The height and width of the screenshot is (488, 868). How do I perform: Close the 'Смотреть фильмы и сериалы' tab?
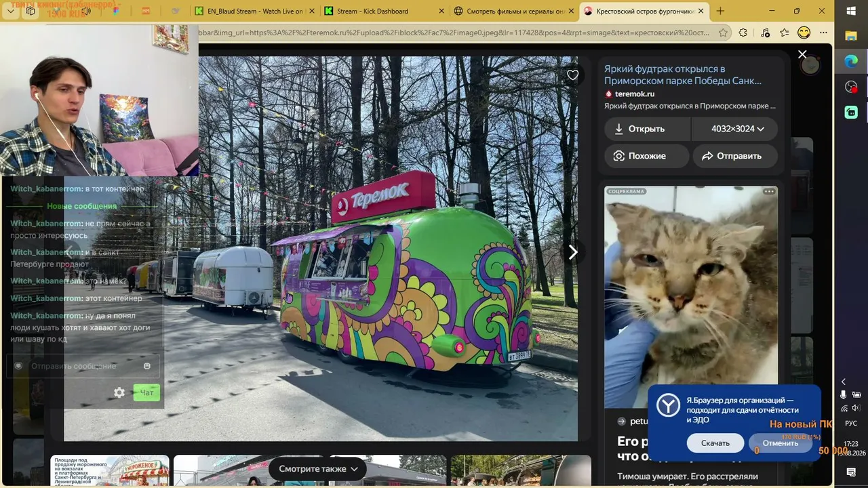coord(570,11)
